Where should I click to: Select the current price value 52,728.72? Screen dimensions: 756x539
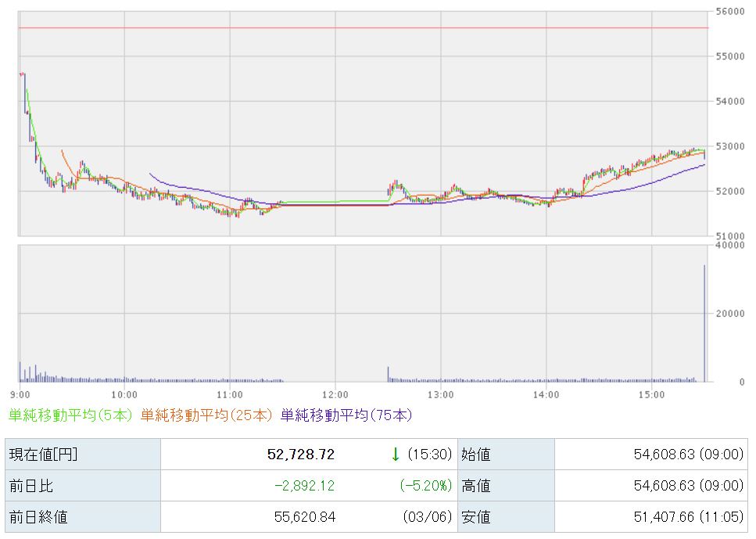[300, 455]
